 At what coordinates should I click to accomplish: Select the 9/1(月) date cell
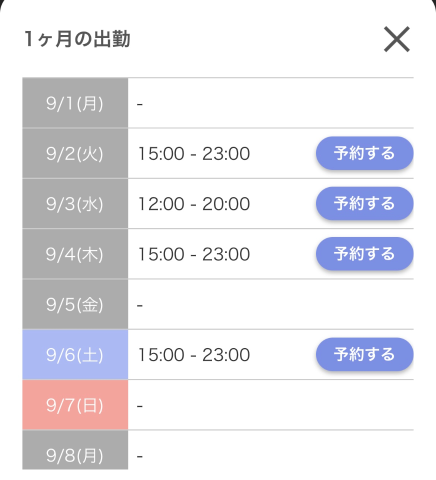click(75, 103)
